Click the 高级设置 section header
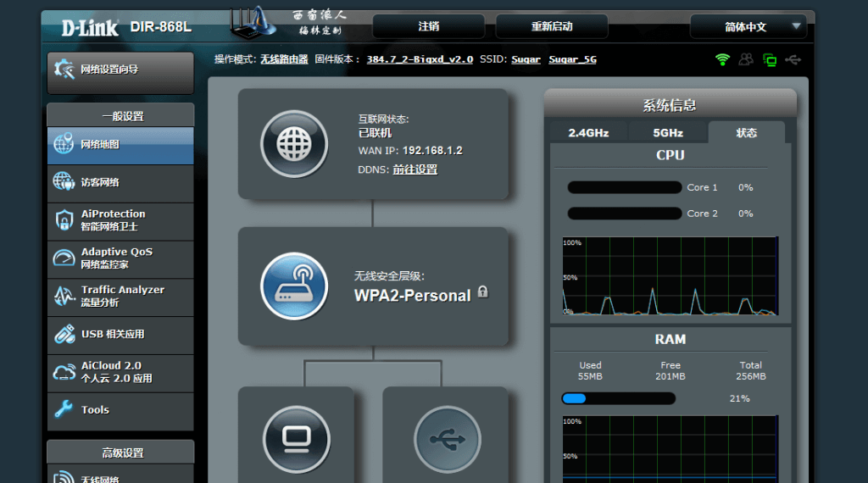The height and width of the screenshot is (483, 868). (x=120, y=452)
